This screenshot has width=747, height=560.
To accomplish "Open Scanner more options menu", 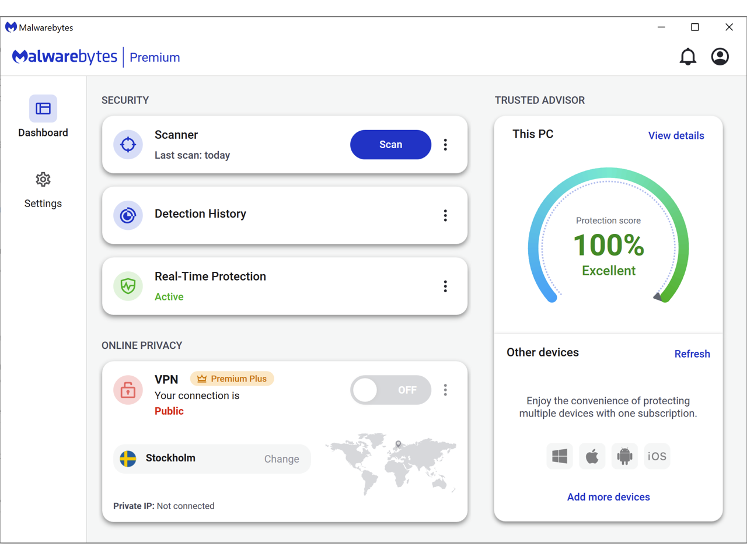I will [x=445, y=145].
